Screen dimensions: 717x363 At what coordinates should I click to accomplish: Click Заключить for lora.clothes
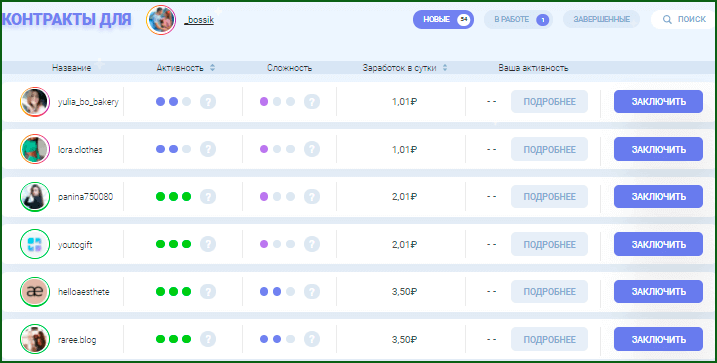(x=658, y=149)
